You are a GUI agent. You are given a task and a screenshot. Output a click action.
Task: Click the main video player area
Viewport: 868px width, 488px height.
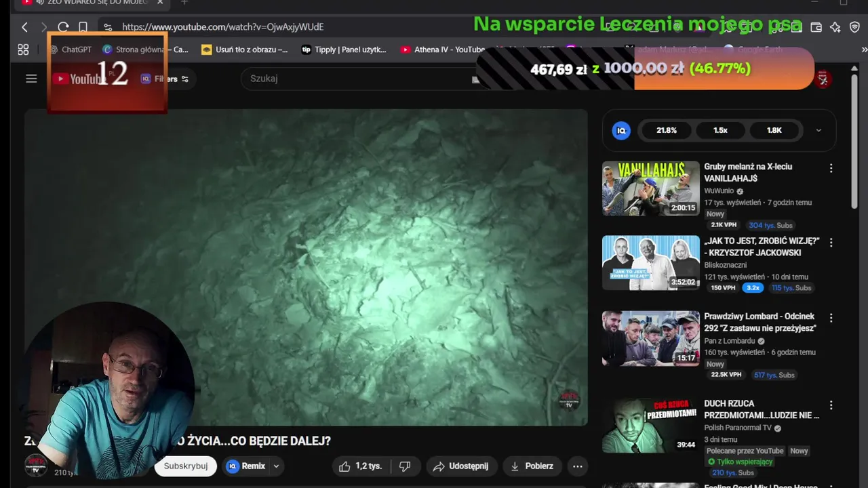point(306,268)
